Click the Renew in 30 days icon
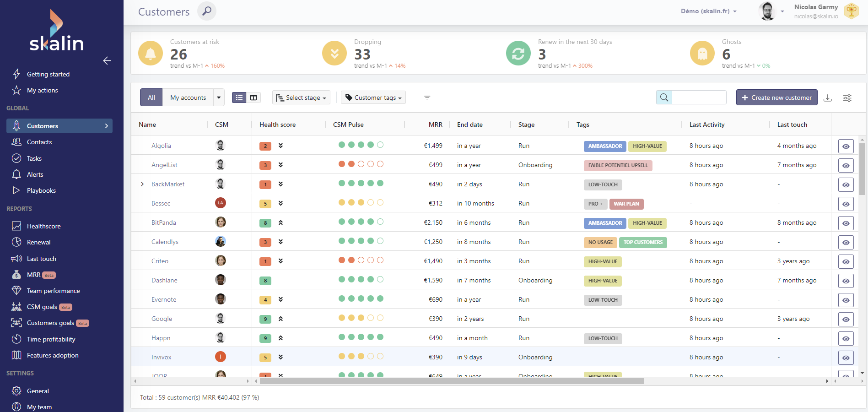This screenshot has height=412, width=868. 518,54
